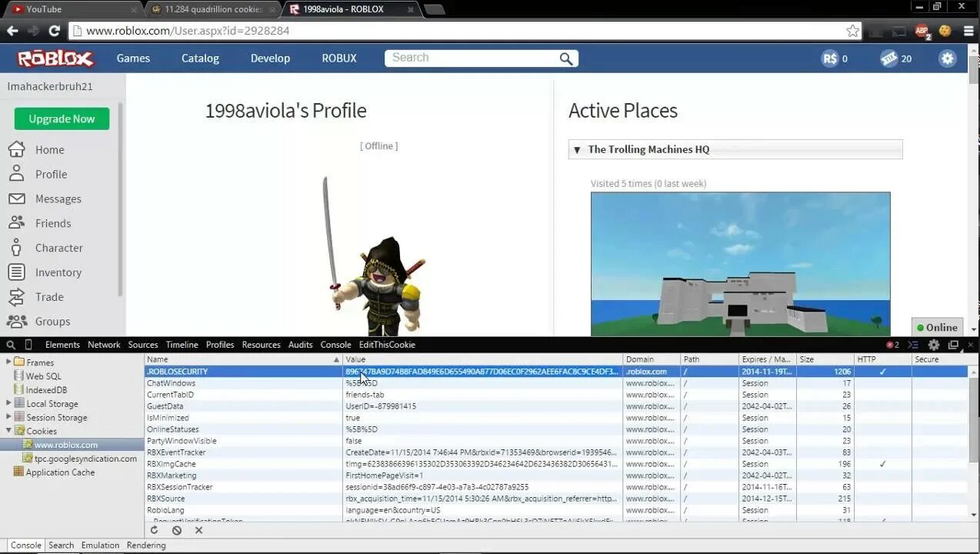Click the DevTools search magnifier icon

click(11, 345)
